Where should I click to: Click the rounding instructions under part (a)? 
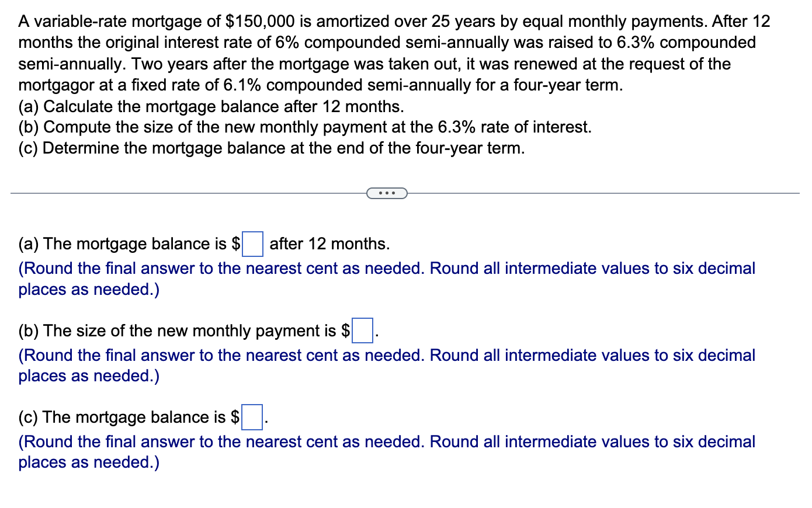tap(386, 279)
